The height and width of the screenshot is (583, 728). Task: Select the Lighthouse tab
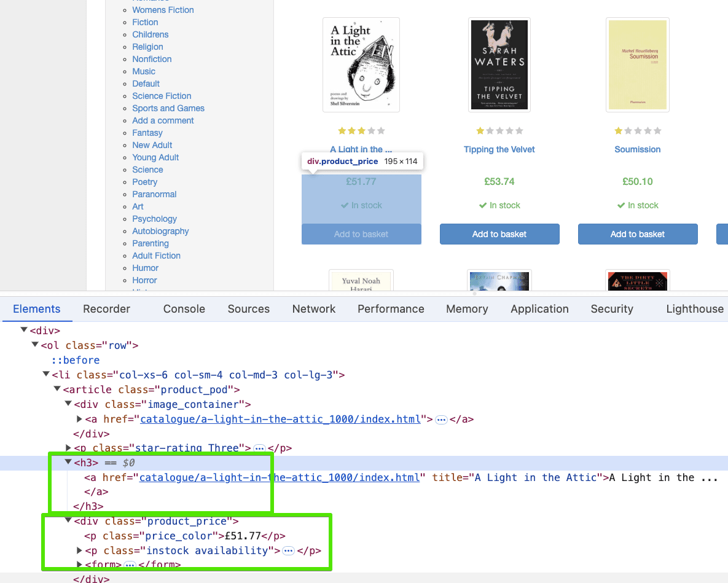(694, 309)
